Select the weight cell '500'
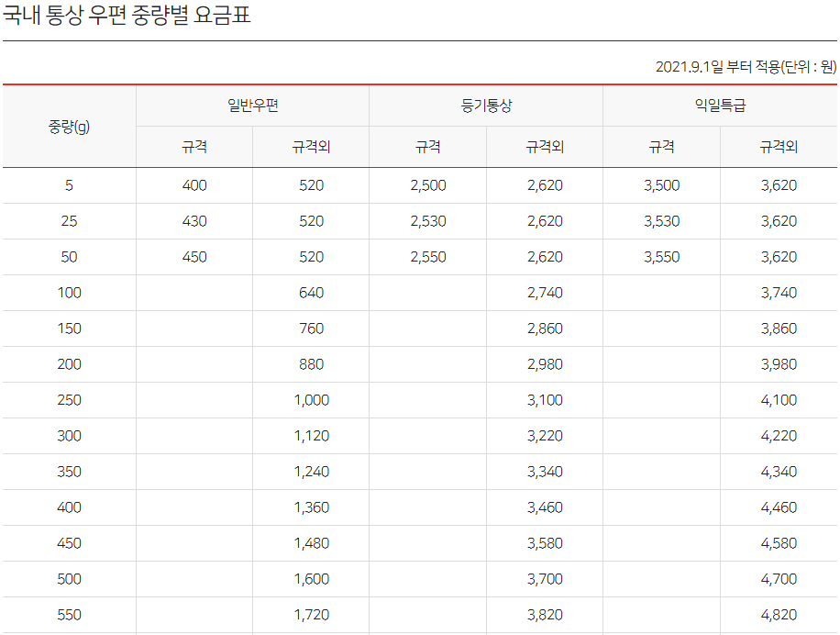Screen dimensions: 840x635 69,579
